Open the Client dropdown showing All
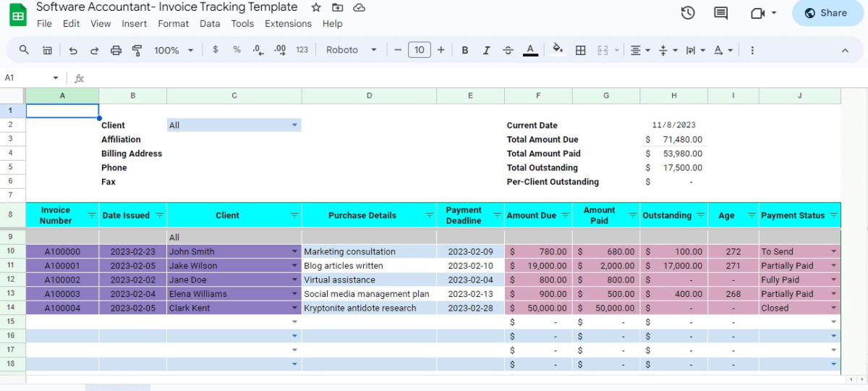This screenshot has width=868, height=391. 234,125
